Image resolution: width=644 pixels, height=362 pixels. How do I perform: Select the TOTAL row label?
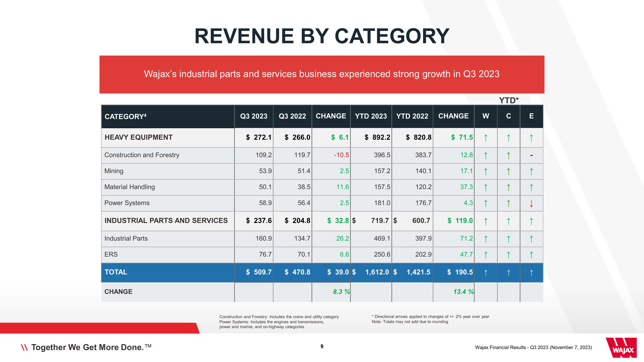click(x=116, y=272)
